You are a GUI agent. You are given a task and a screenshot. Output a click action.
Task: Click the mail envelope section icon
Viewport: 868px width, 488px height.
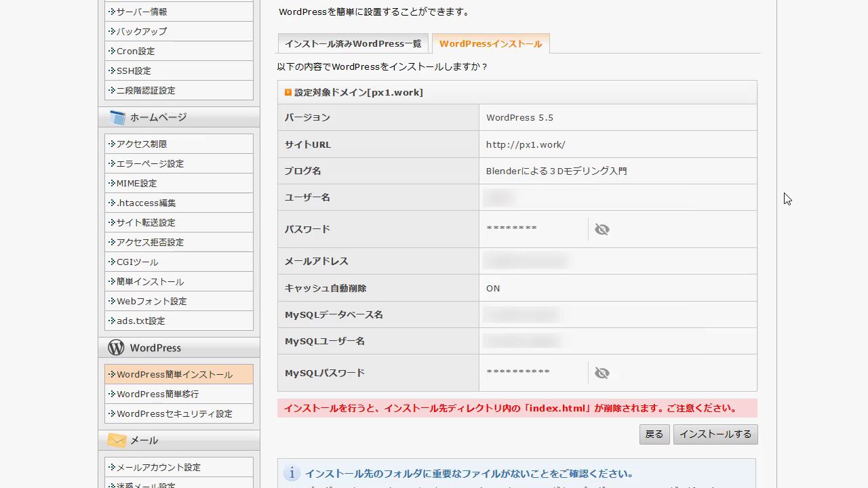[x=117, y=441]
